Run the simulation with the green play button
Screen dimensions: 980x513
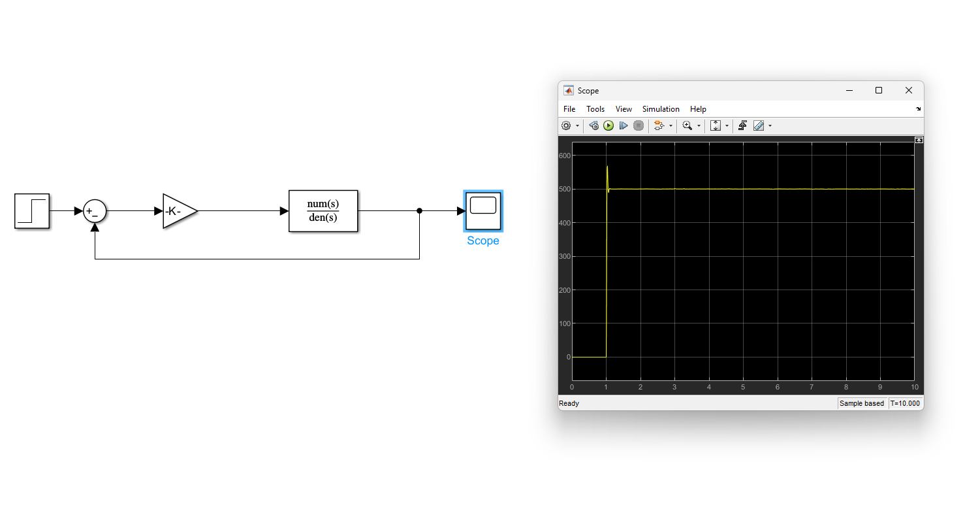[x=609, y=125]
